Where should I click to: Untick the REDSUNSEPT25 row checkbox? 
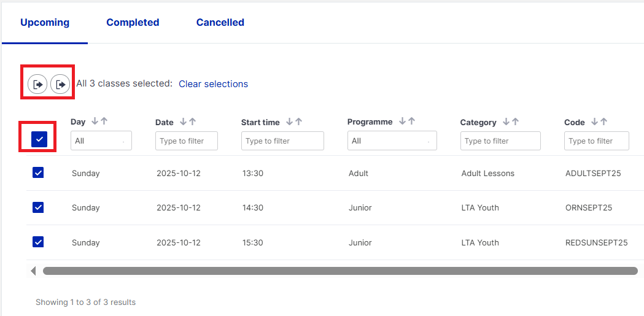pos(38,242)
